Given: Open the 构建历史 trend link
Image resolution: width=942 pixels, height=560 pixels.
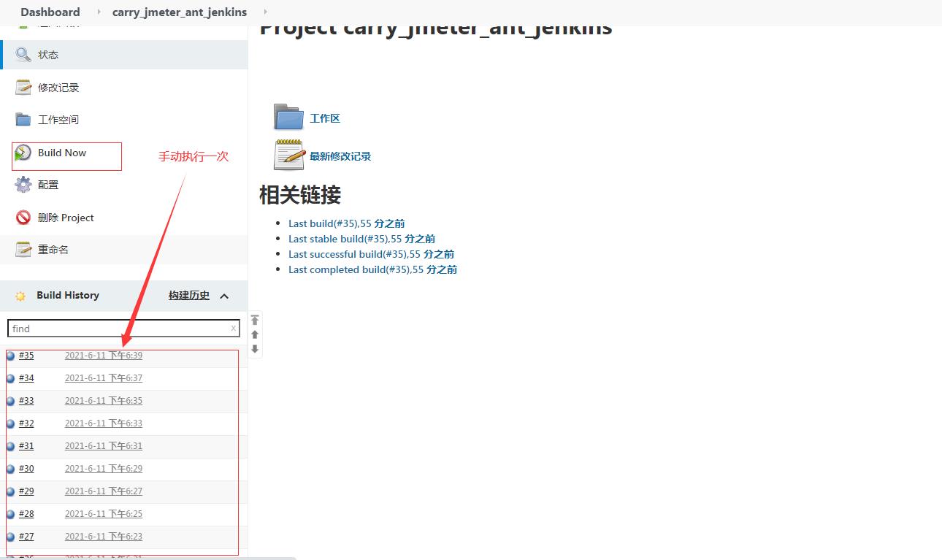Looking at the screenshot, I should 189,295.
